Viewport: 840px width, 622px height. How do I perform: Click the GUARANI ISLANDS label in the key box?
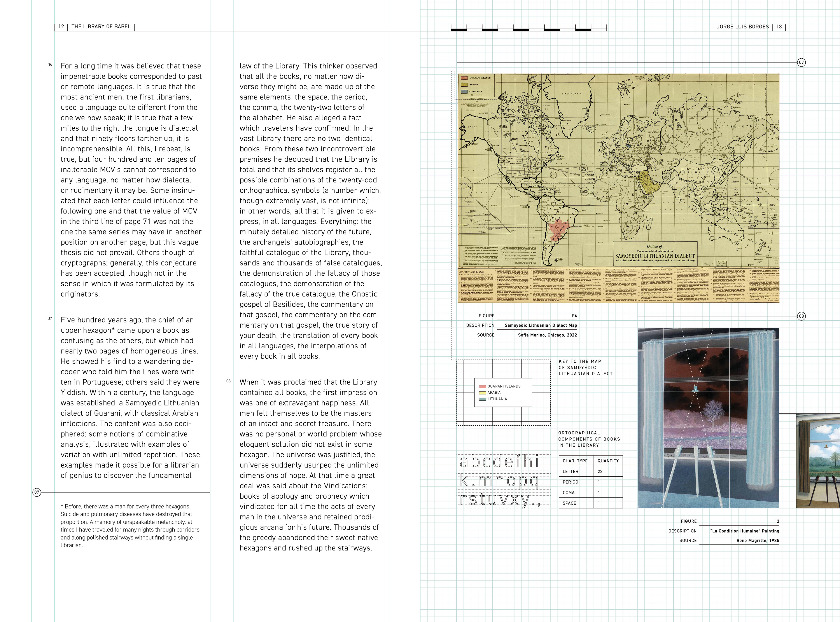pos(504,386)
